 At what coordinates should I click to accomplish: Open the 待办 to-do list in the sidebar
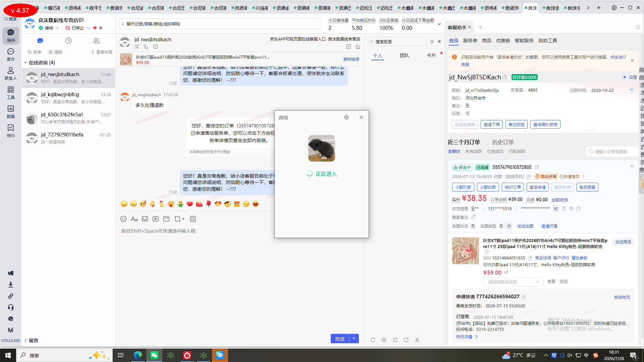click(x=11, y=131)
